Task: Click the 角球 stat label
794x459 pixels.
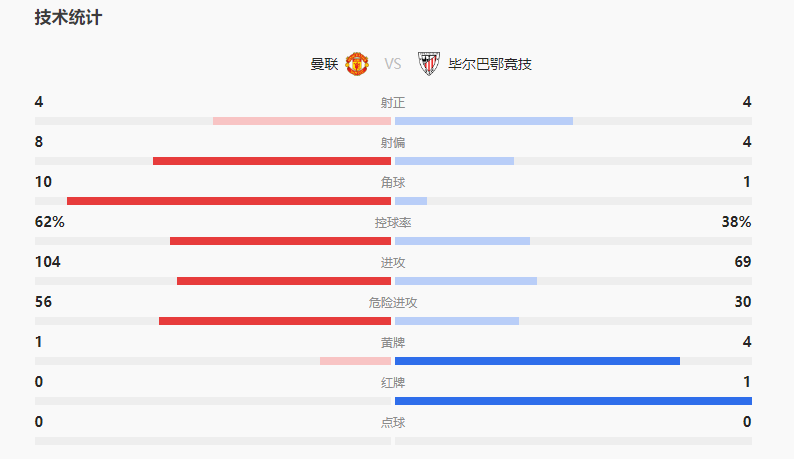Action: coord(393,183)
